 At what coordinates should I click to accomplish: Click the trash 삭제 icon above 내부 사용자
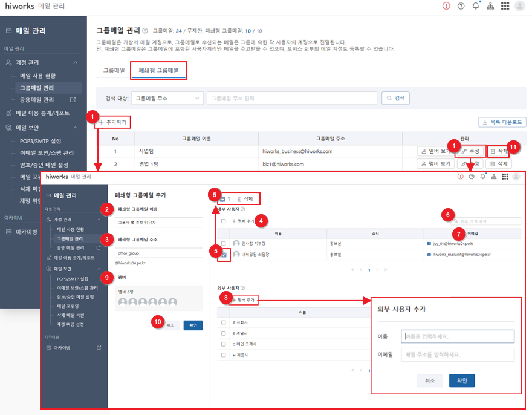(x=240, y=198)
